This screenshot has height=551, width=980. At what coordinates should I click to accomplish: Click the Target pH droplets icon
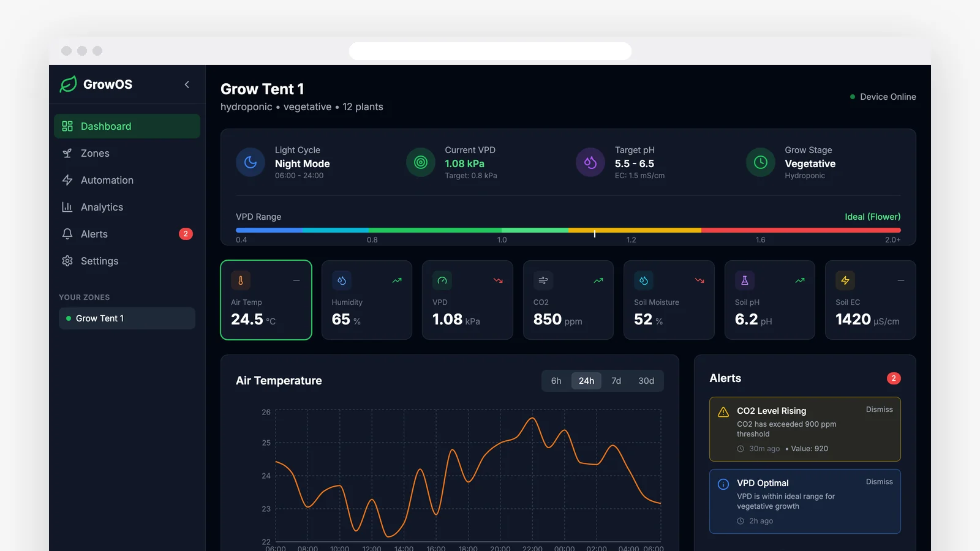[590, 162]
